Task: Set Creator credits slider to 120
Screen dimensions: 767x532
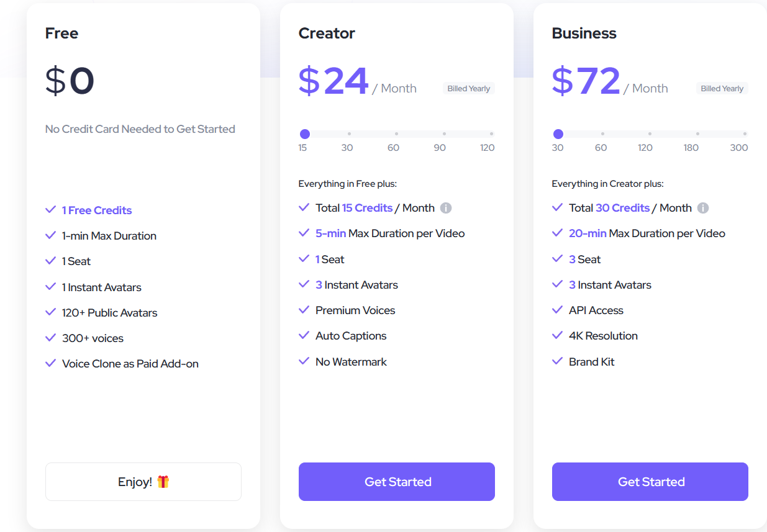Action: pyautogui.click(x=491, y=134)
